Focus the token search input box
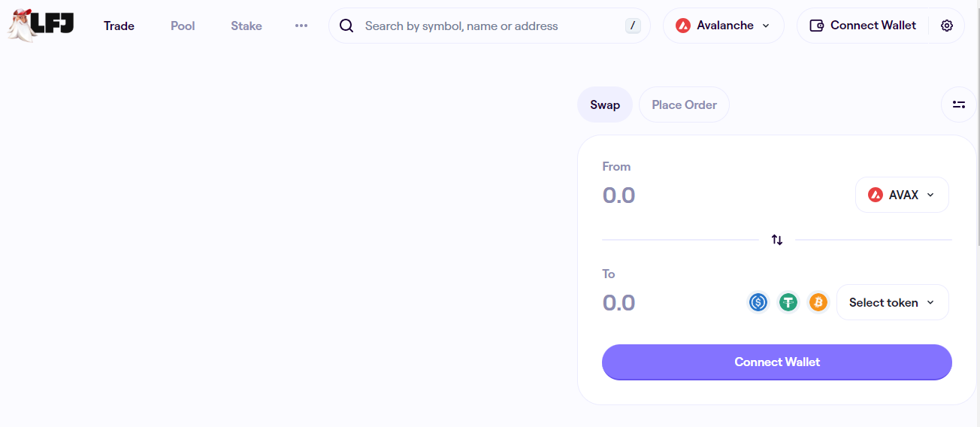980x427 pixels. pyautogui.click(x=488, y=26)
